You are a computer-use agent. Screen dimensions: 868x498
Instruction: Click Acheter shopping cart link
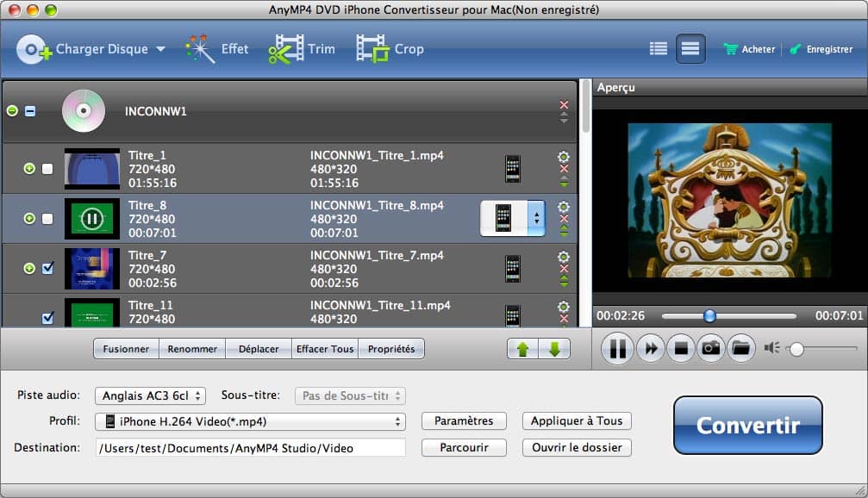click(x=750, y=49)
